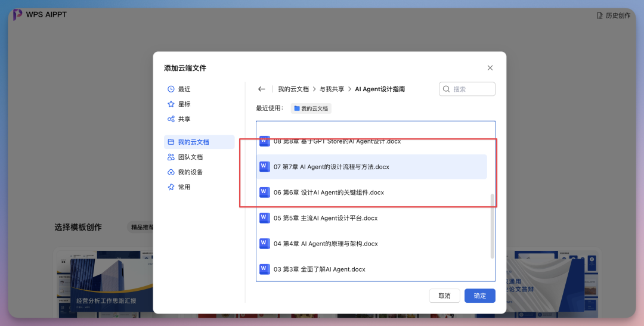The image size is (644, 326).
Task: Click the star icon beside 星标
Action: (x=171, y=104)
